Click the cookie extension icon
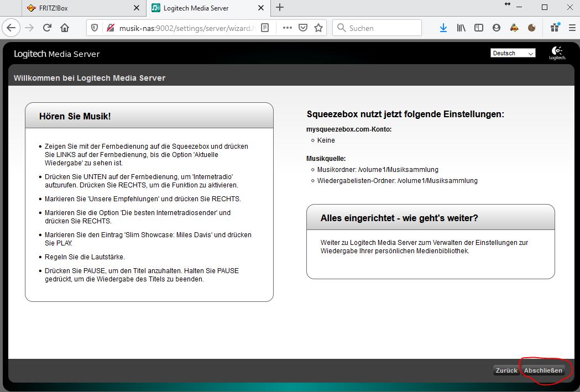This screenshot has width=580, height=392. pyautogui.click(x=532, y=28)
